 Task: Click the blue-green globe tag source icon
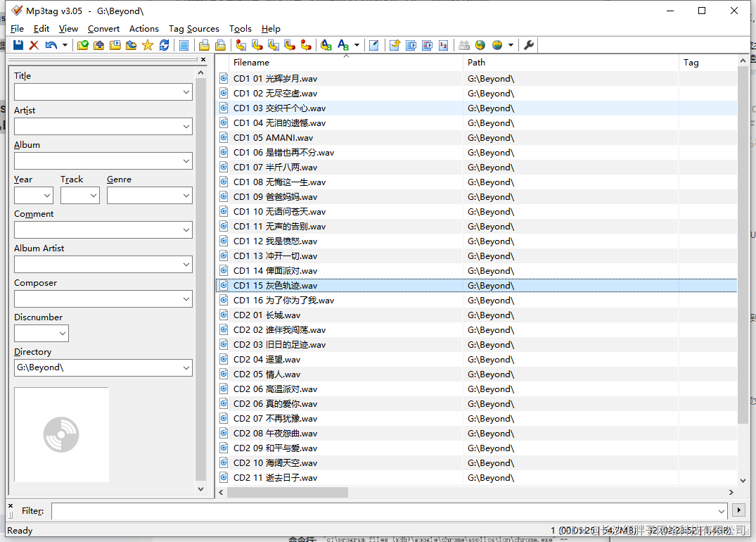[480, 45]
